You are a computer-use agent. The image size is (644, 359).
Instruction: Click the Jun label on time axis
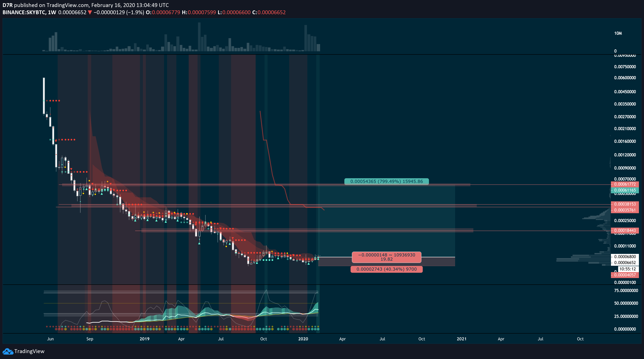50,339
